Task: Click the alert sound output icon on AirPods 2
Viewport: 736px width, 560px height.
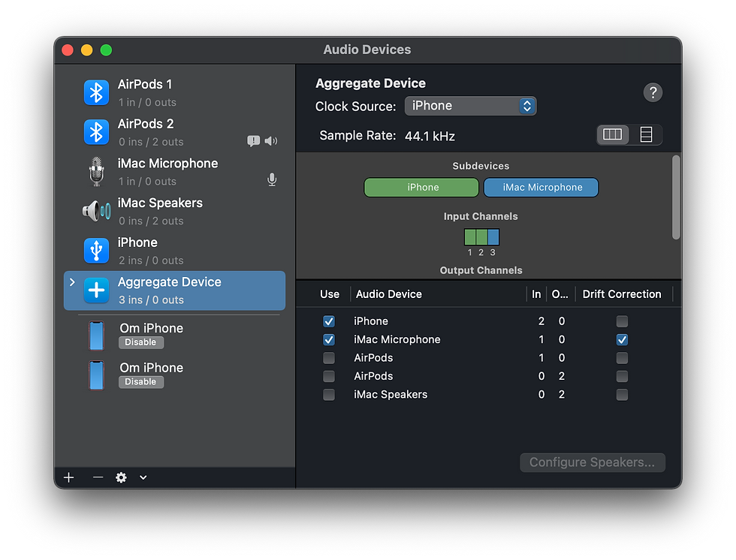Action: pos(254,140)
